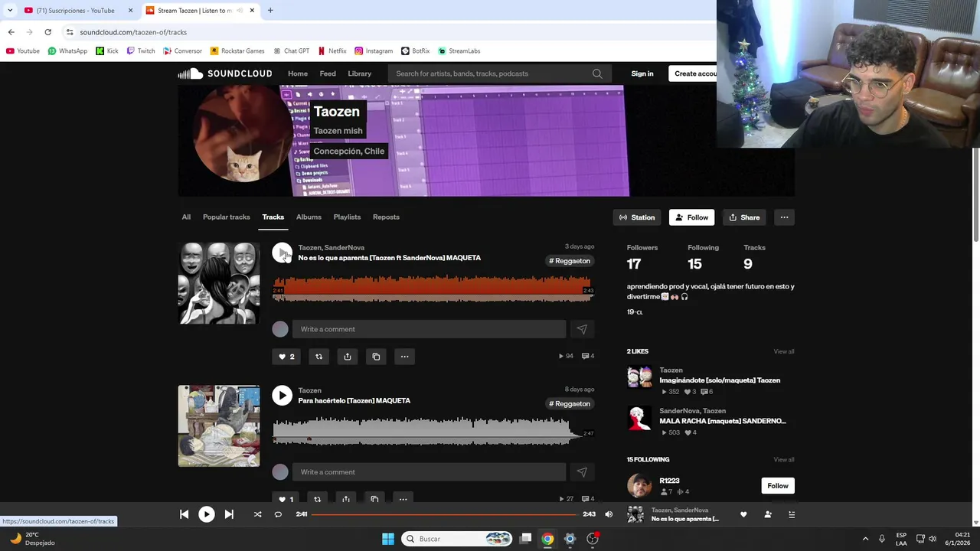This screenshot has height=551, width=980.
Task: Click the Reggaeton tag on the first track
Action: (x=570, y=261)
